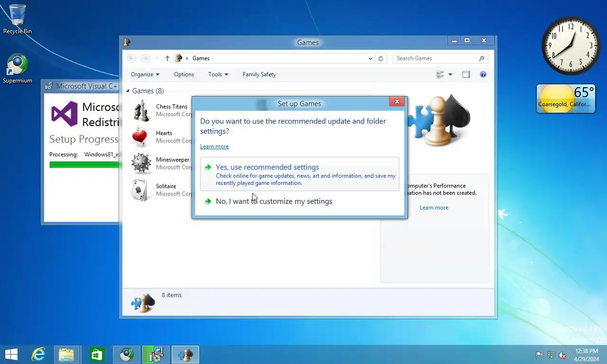Open the Chess Titans game icon
The image size is (607, 364).
pos(141,110)
